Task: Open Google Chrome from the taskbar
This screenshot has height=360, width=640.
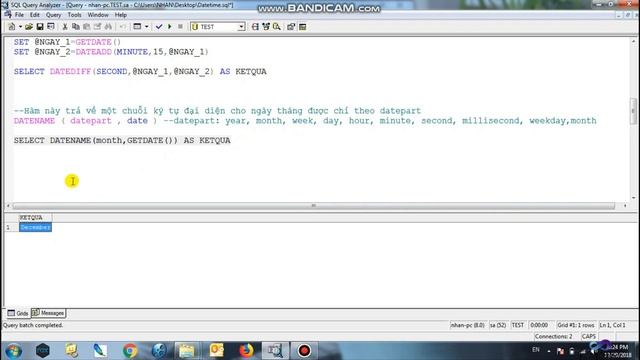Action: coord(130,351)
